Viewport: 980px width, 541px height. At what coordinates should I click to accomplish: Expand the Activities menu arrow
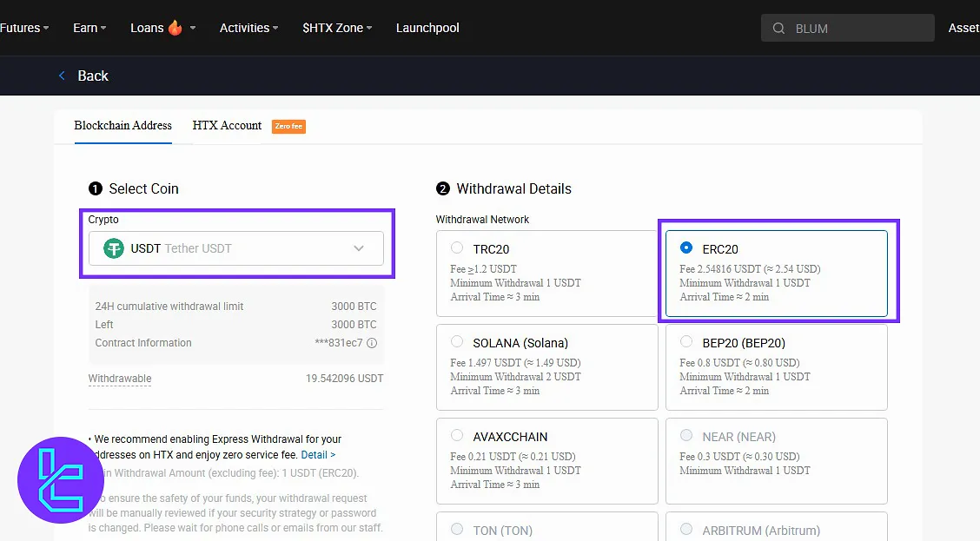tap(275, 28)
